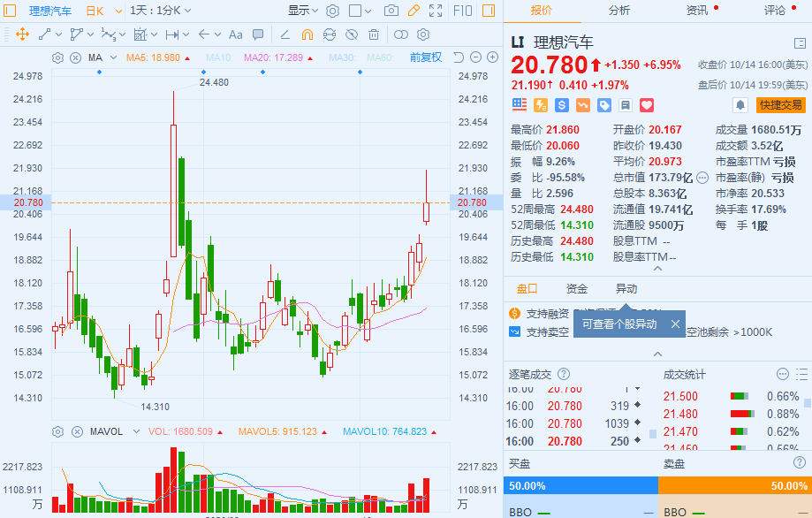Add to favorites with heart icon

646,105
